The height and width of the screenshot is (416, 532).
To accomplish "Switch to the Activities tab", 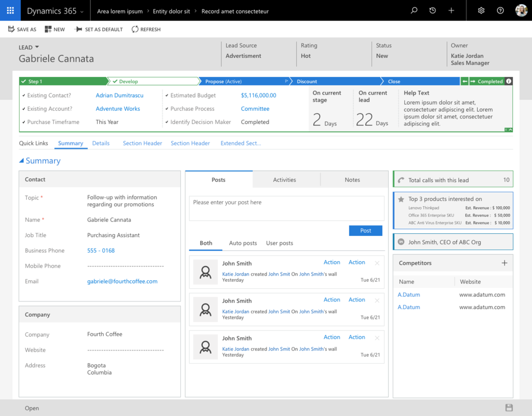I will coord(284,180).
